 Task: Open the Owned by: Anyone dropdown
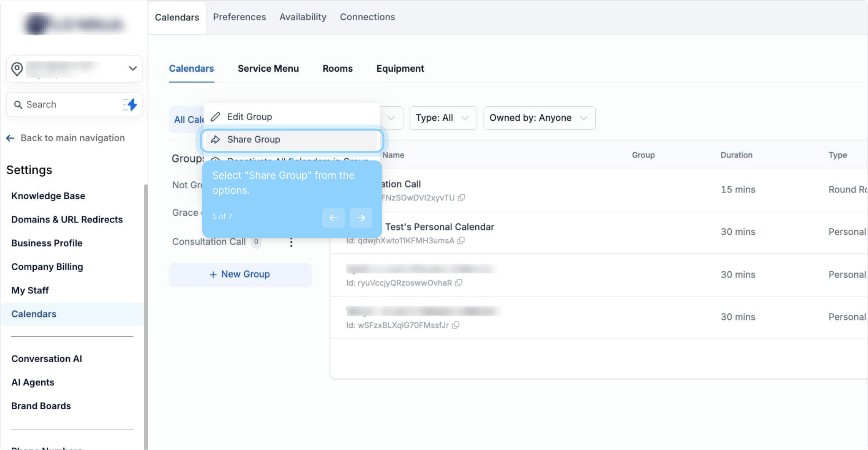(539, 118)
